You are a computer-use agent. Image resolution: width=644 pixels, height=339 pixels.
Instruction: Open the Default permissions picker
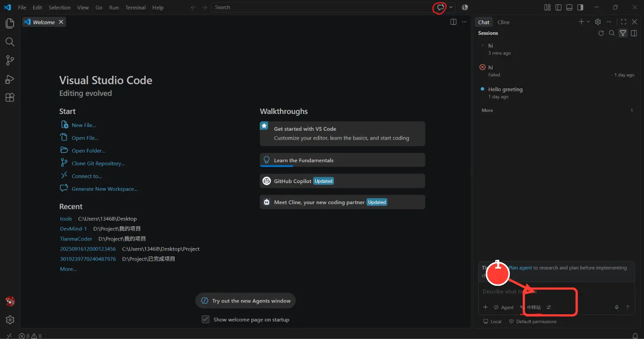tap(533, 321)
